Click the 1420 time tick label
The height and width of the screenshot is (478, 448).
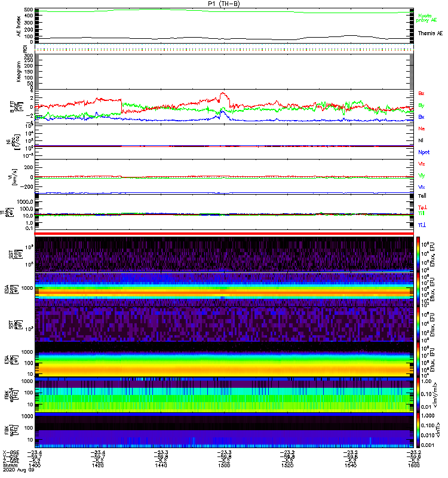[x=97, y=465]
